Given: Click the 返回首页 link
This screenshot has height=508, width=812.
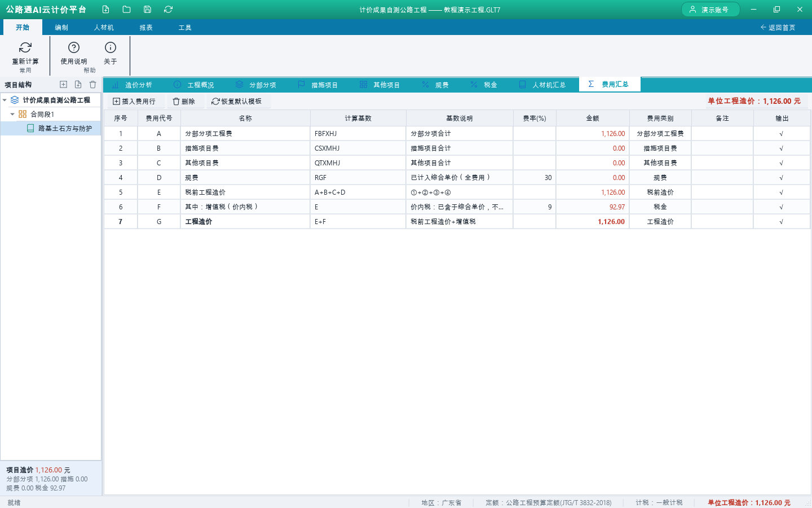Looking at the screenshot, I should [778, 27].
